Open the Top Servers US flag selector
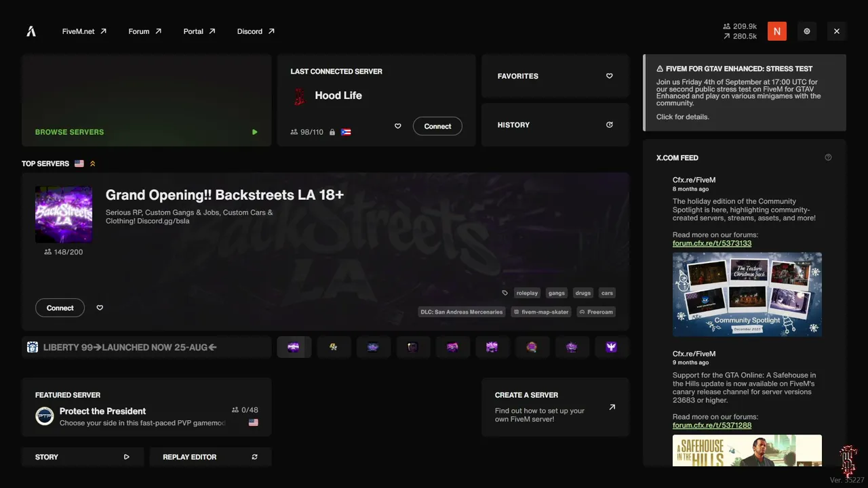Image resolution: width=868 pixels, height=488 pixels. (x=79, y=163)
